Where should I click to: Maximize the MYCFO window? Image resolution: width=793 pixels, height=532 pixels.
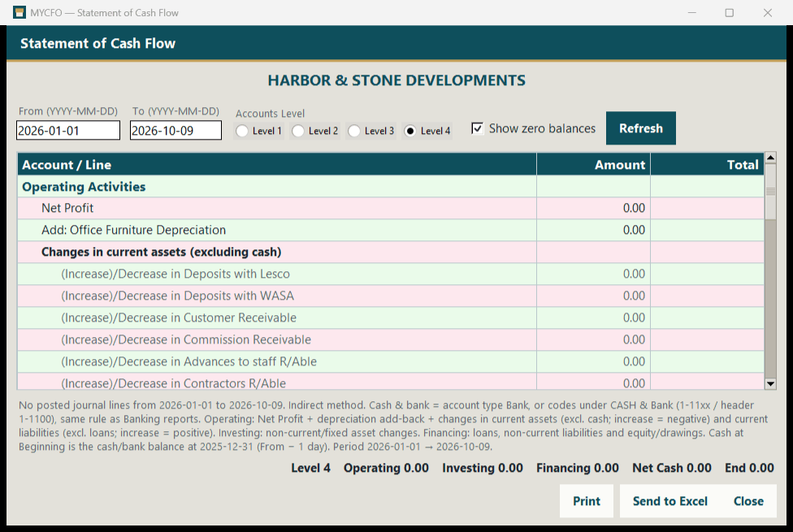coord(730,13)
